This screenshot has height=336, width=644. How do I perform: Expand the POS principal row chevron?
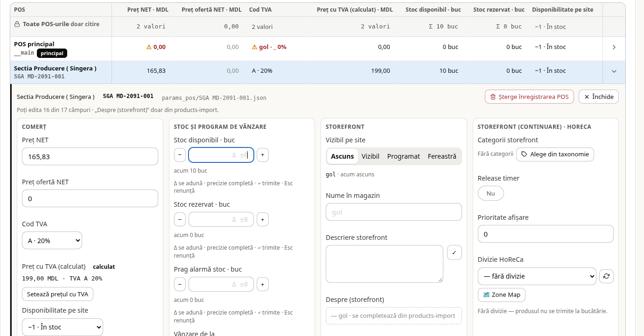[614, 47]
